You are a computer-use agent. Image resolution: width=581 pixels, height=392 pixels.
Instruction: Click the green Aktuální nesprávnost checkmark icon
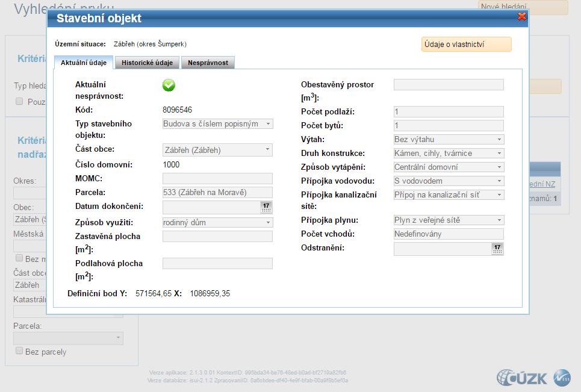169,86
